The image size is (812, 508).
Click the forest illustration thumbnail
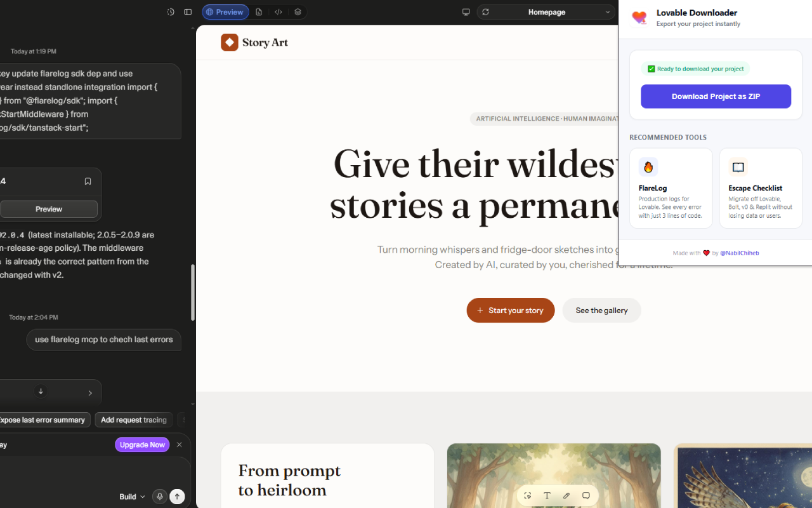554,476
